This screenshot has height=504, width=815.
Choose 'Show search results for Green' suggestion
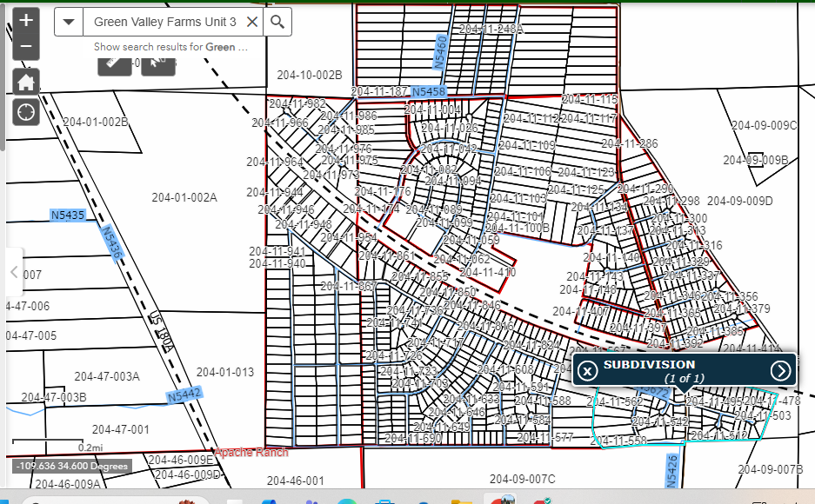click(x=170, y=47)
